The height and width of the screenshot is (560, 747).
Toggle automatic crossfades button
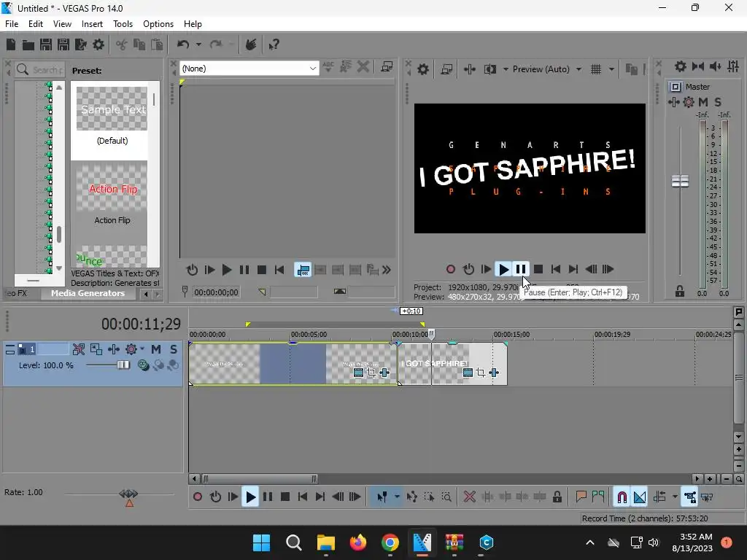point(640,497)
